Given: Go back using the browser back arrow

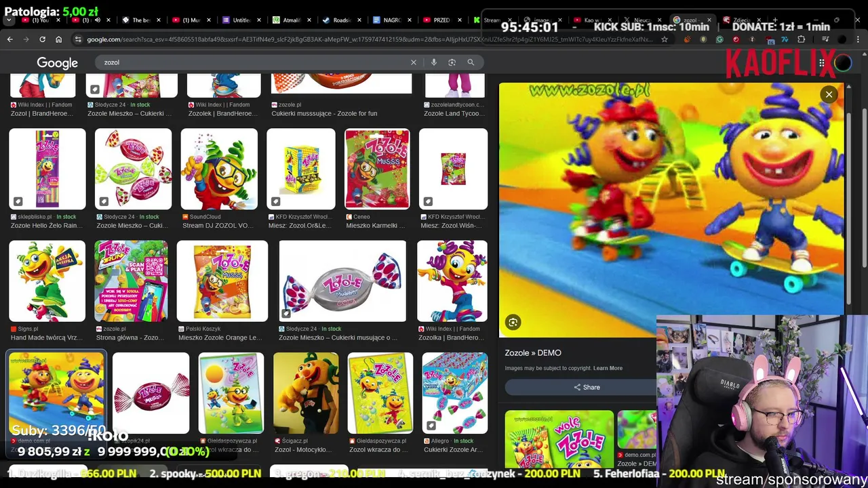Looking at the screenshot, I should 9,39.
